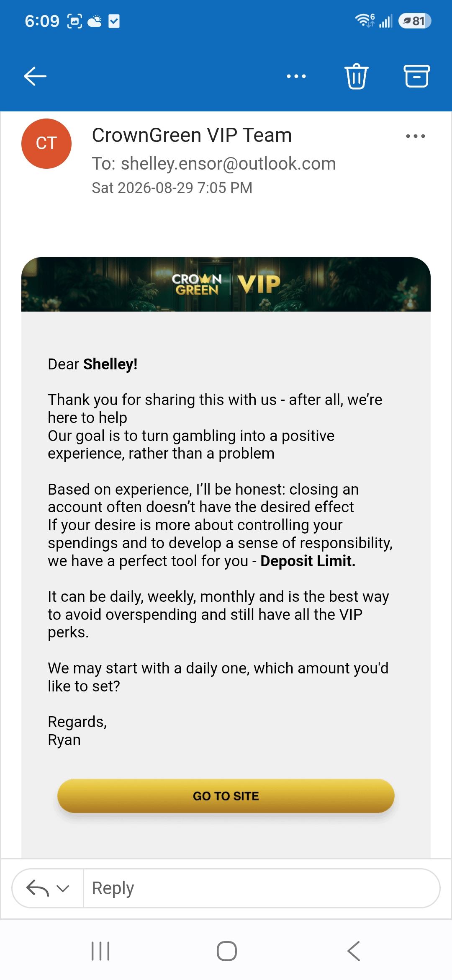This screenshot has height=980, width=452.
Task: Tap the email date Sat 2026-08-29
Action: click(142, 188)
